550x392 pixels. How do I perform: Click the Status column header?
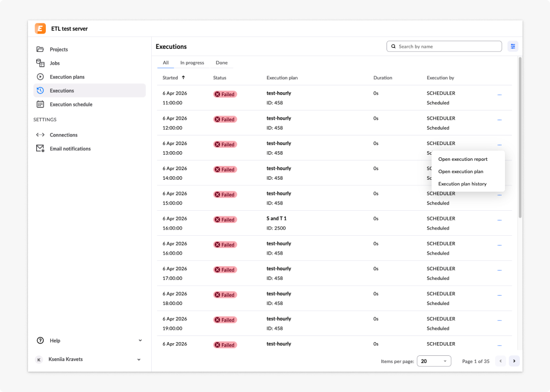[x=219, y=78]
